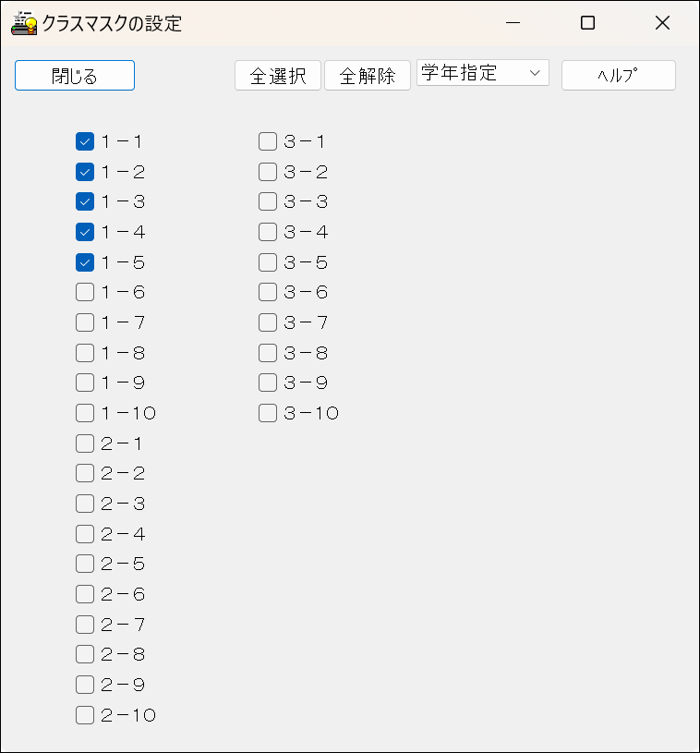
Task: Enable the 2－4 class checkbox
Action: (x=85, y=533)
